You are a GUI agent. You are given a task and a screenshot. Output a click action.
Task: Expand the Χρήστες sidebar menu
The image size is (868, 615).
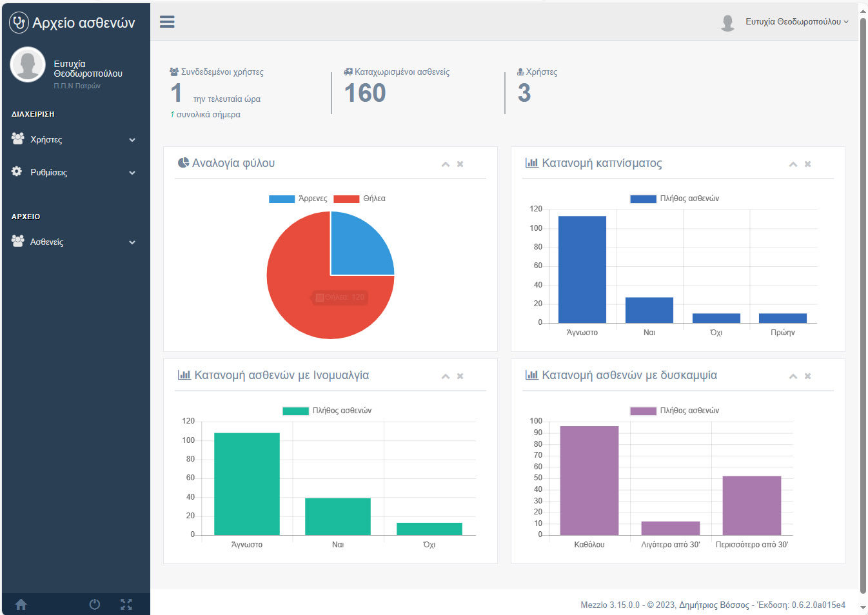coord(74,139)
